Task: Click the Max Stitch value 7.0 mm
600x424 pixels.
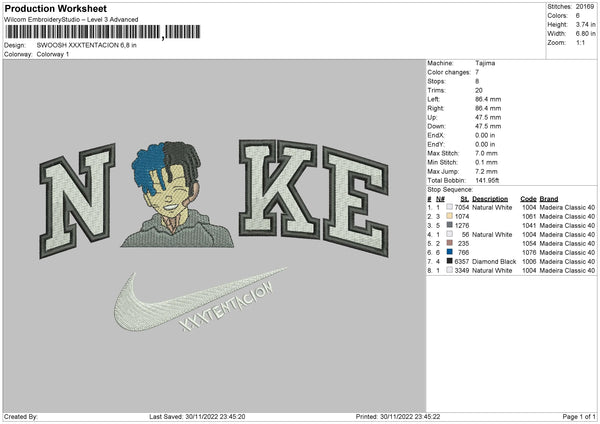Action: coord(486,153)
